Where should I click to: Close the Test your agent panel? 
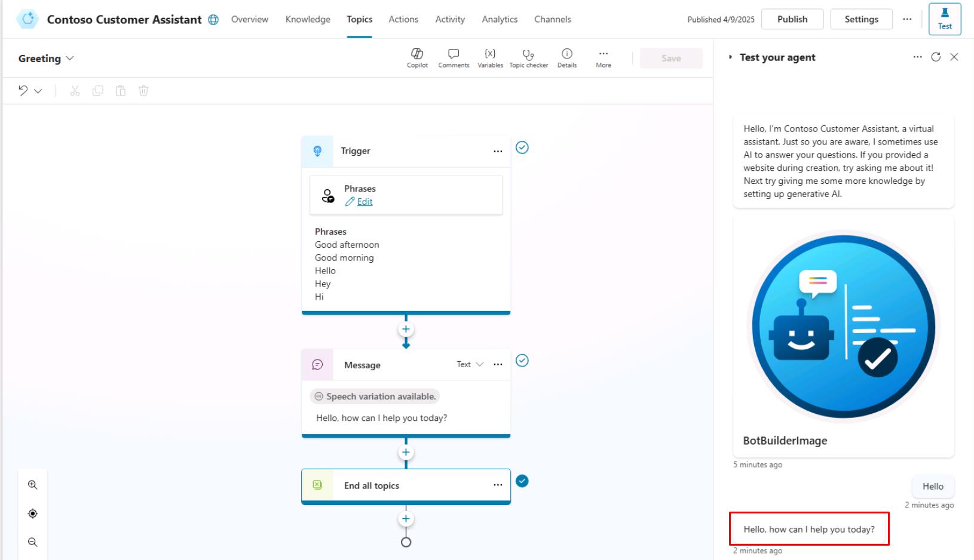[954, 57]
